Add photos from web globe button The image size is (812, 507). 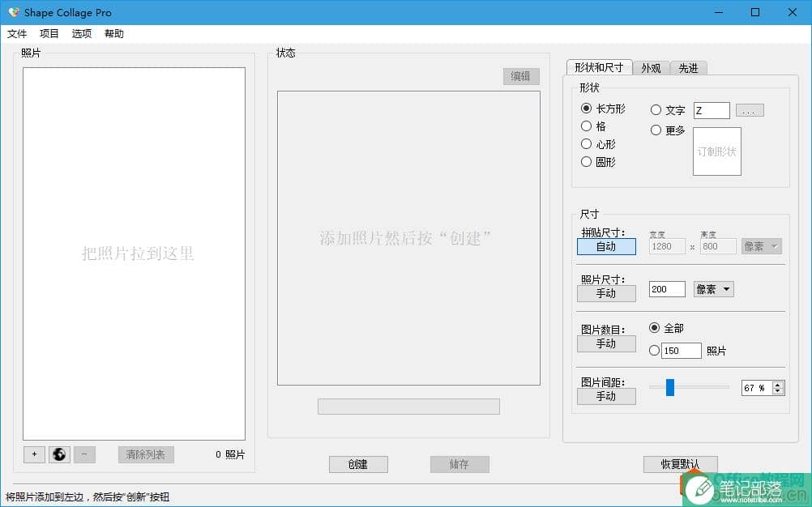[x=59, y=454]
